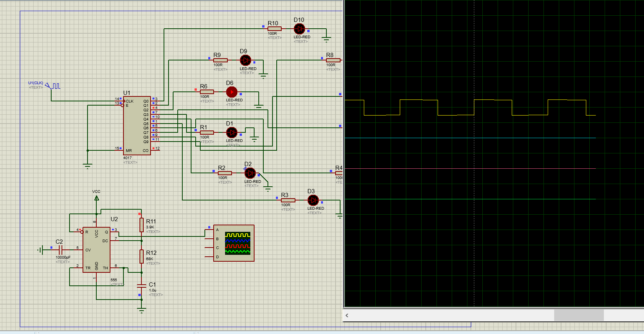Click the '68K' value of R12
The image size is (644, 334).
click(149, 259)
